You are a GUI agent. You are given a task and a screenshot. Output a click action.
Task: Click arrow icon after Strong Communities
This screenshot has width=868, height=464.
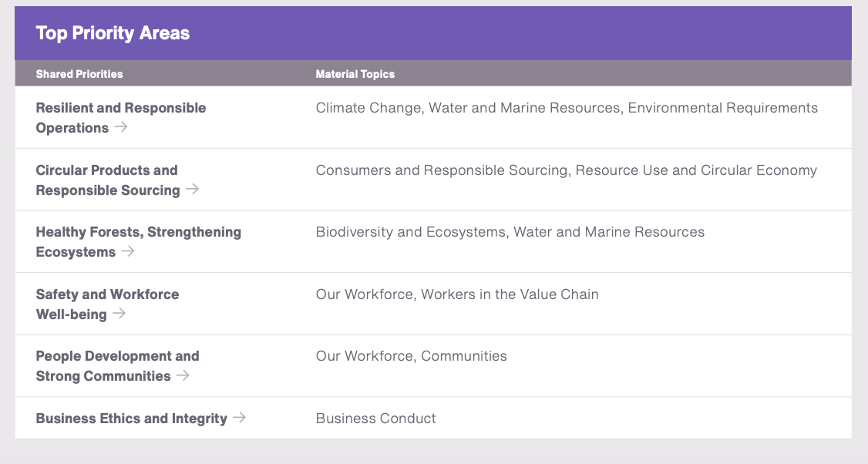pos(183,375)
